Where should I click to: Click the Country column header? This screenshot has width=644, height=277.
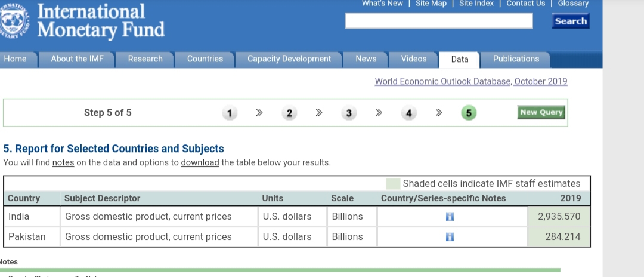(32, 199)
